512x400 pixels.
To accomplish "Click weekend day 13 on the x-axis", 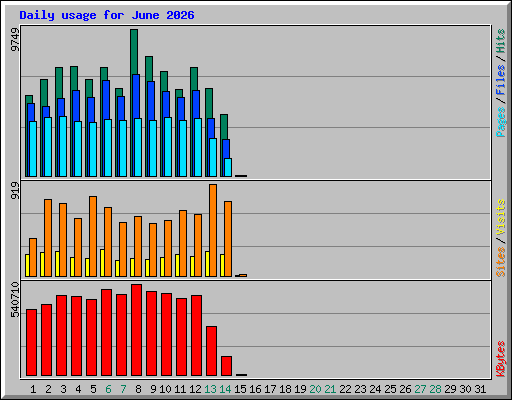I will [x=210, y=389].
